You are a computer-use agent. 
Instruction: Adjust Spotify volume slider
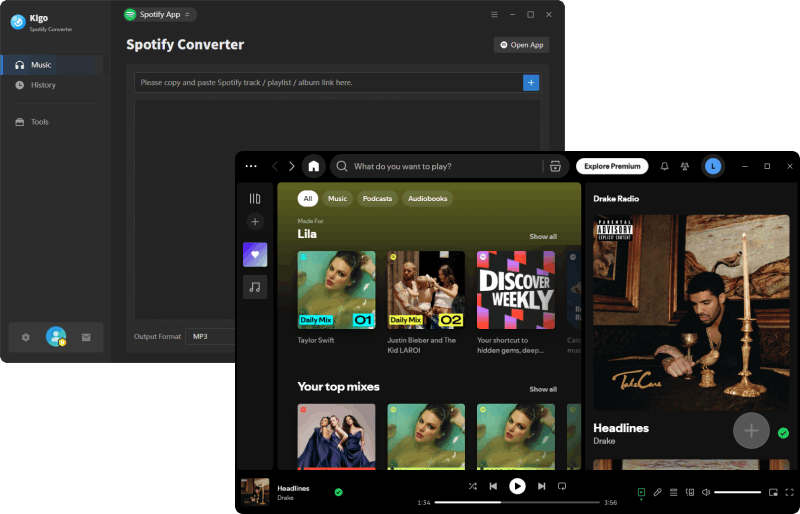pyautogui.click(x=738, y=493)
